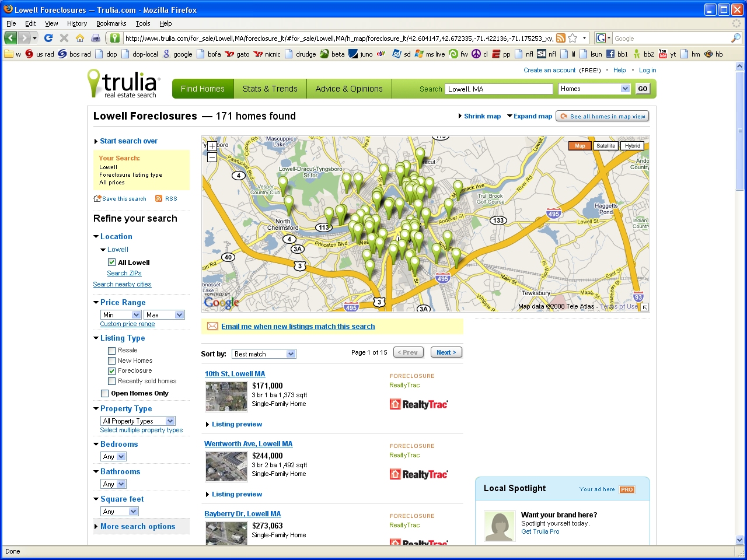Viewport: 747px width, 560px height.
Task: Enable Open Homes Only checkbox
Action: (104, 394)
